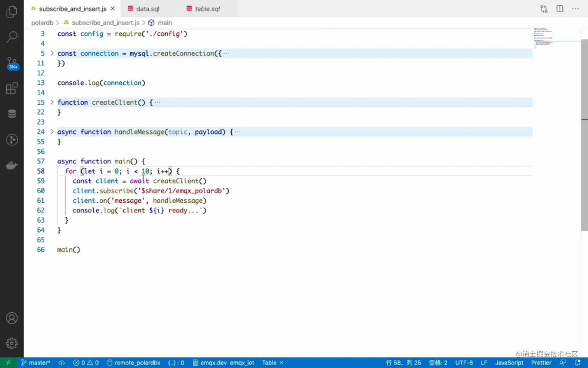Open the Search view in activity bar
This screenshot has height=368, width=588.
pos(12,37)
